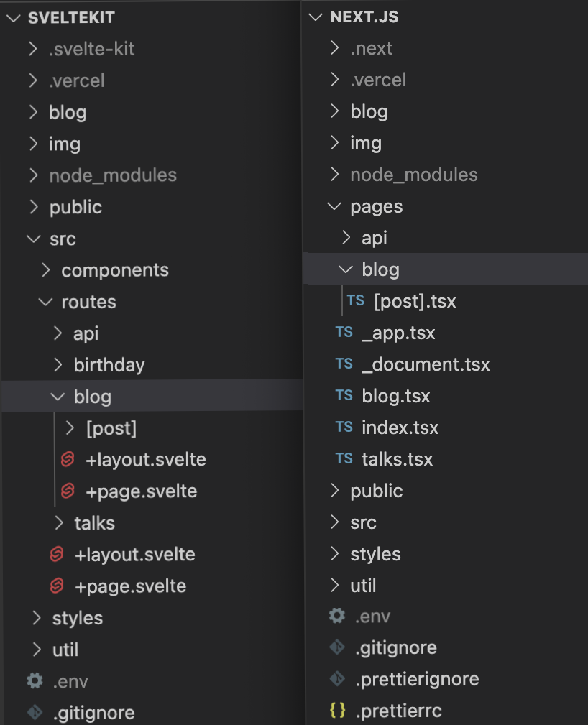Image resolution: width=588 pixels, height=725 pixels.
Task: Click the Svelte icon beside blog +layout.svelte
Action: (x=68, y=460)
